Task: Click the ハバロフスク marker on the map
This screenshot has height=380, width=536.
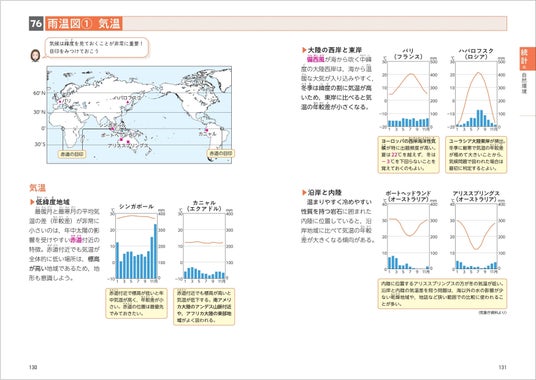Action: point(128,102)
